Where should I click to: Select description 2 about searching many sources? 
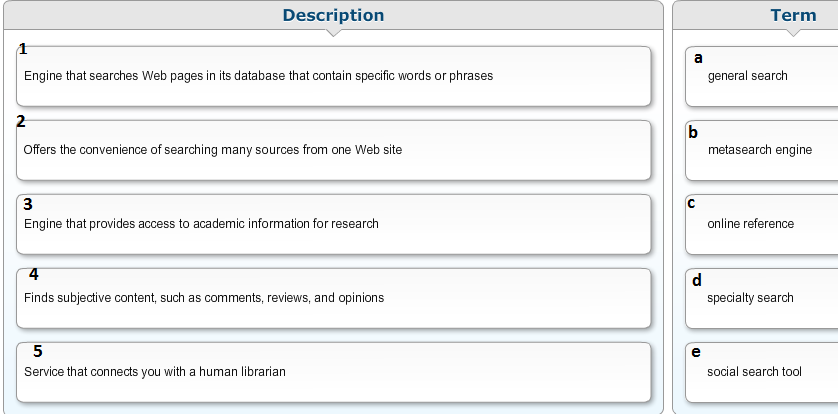pyautogui.click(x=333, y=150)
